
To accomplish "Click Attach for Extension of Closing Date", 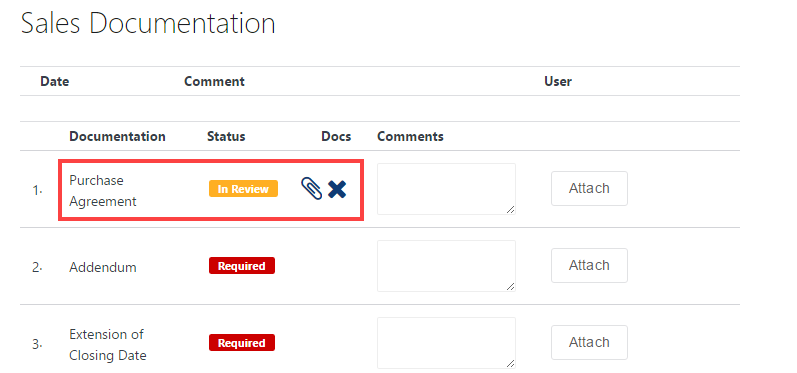I will pos(589,343).
